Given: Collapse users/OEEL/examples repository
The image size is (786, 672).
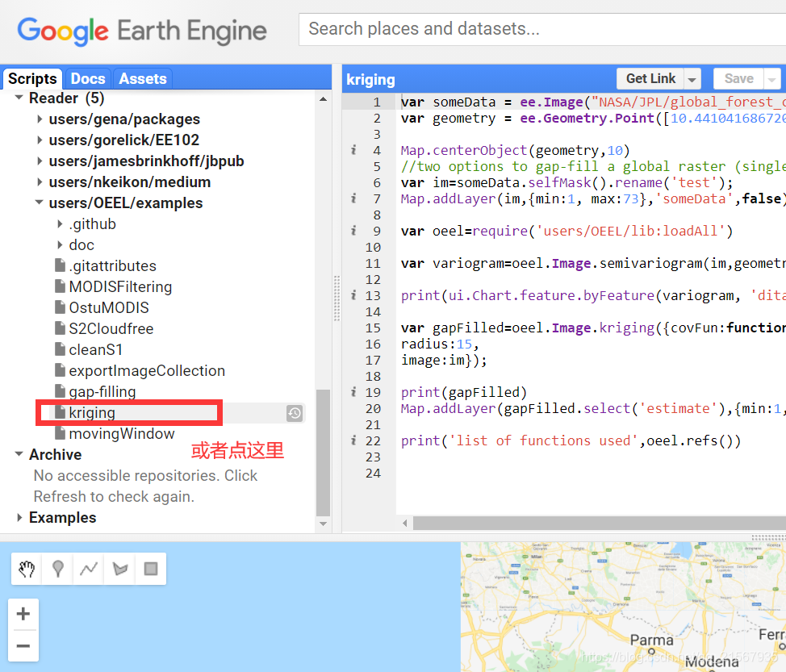Looking at the screenshot, I should coord(39,203).
